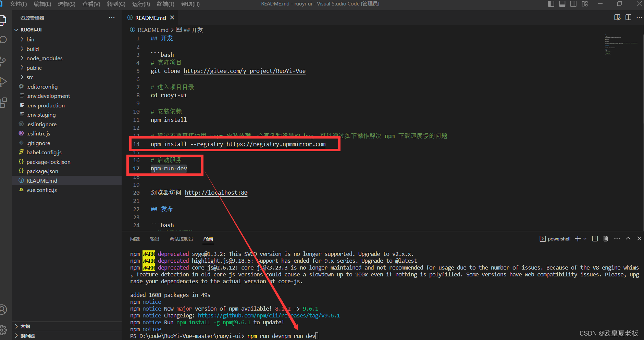Open the 终端(T) menu
Screen dimensions: 644x340
(x=165, y=4)
